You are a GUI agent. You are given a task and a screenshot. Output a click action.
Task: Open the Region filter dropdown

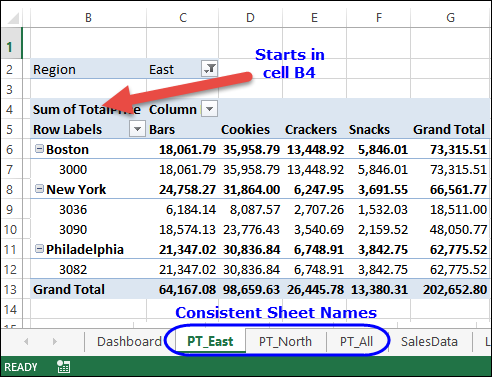click(x=210, y=69)
